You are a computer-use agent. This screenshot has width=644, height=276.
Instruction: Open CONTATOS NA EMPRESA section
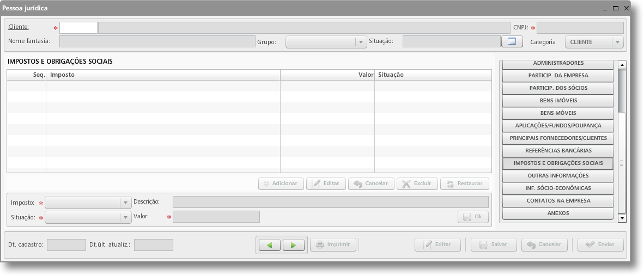tap(558, 201)
